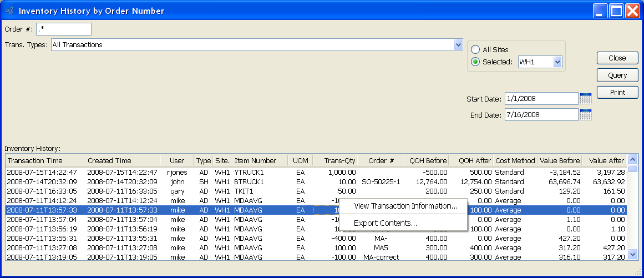
Task: Click the Close button
Action: point(617,58)
